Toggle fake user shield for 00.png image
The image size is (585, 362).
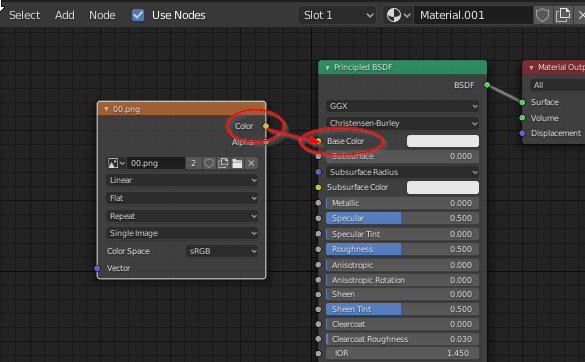tap(209, 163)
